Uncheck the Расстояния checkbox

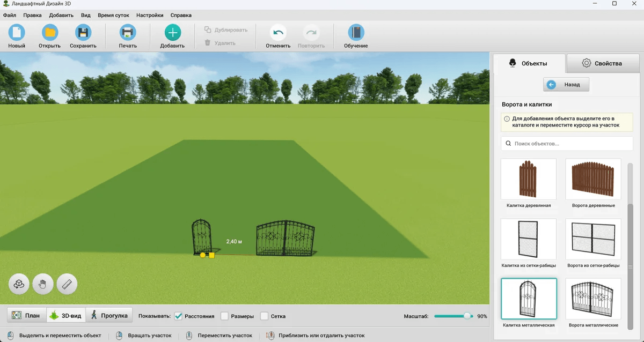[179, 316]
